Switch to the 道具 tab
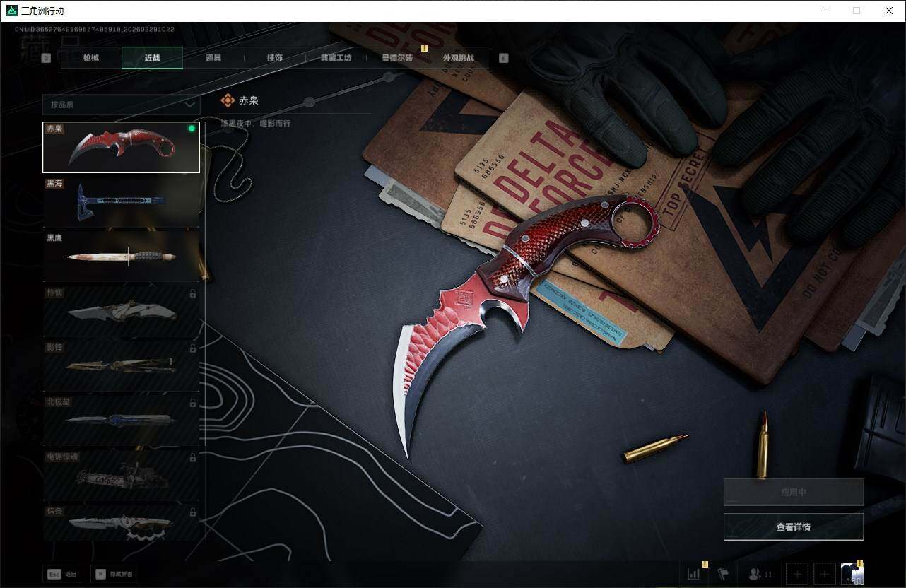The width and height of the screenshot is (906, 588). [213, 58]
